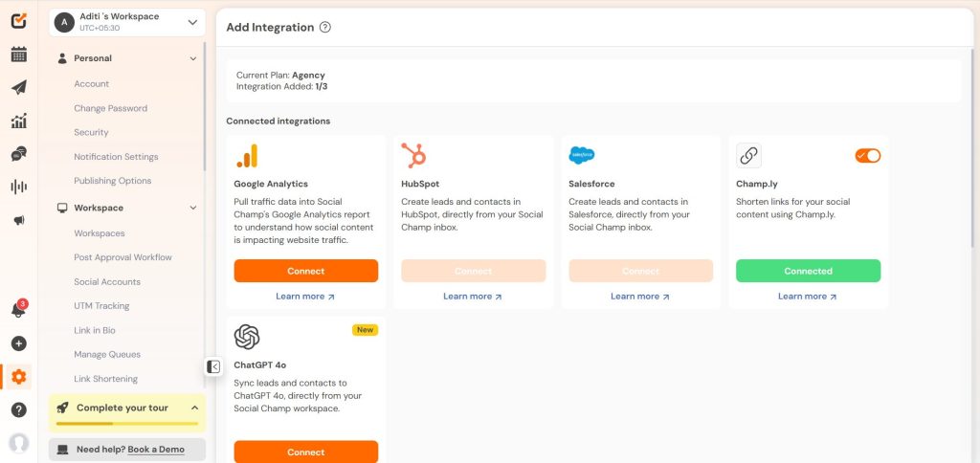This screenshot has height=463, width=980.
Task: Click the orange settings gear icon
Action: point(19,377)
